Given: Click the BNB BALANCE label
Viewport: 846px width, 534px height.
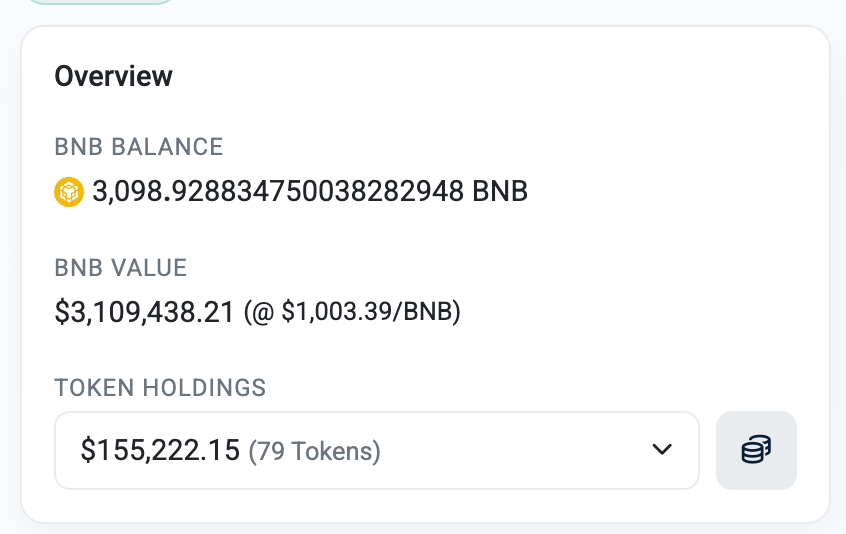Looking at the screenshot, I should coord(138,147).
